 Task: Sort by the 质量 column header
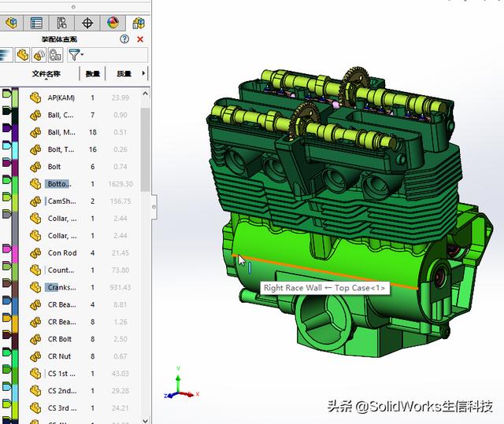point(124,74)
